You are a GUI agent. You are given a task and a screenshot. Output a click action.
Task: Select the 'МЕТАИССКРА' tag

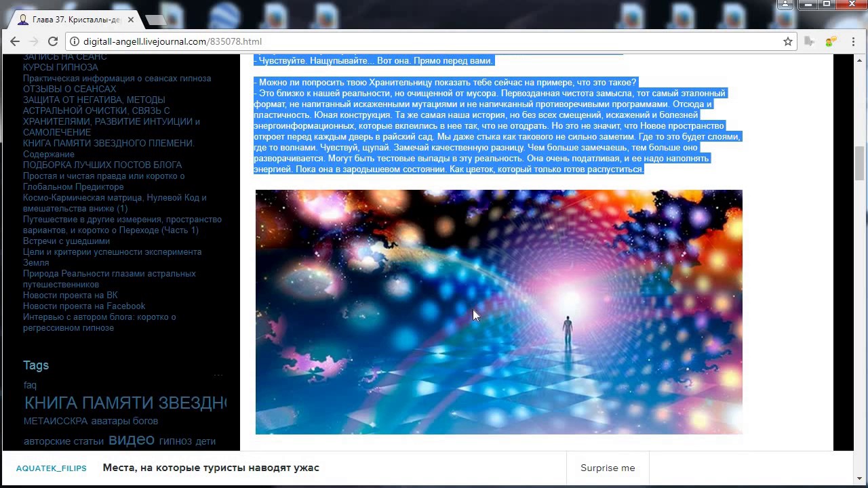point(56,421)
